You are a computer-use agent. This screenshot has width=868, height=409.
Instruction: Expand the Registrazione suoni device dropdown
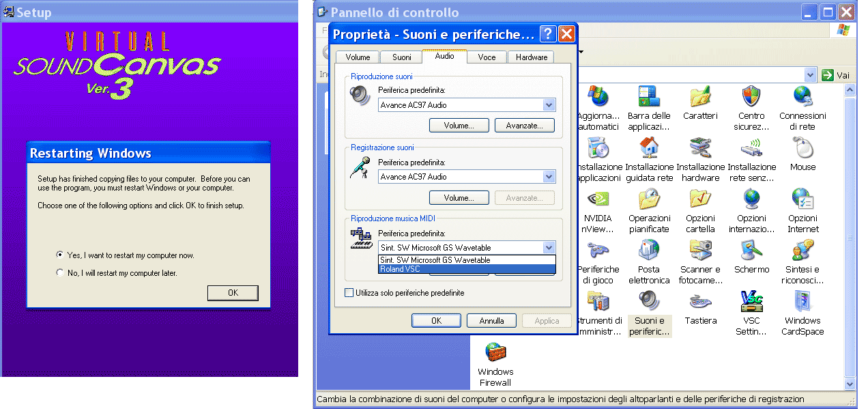pos(549,177)
